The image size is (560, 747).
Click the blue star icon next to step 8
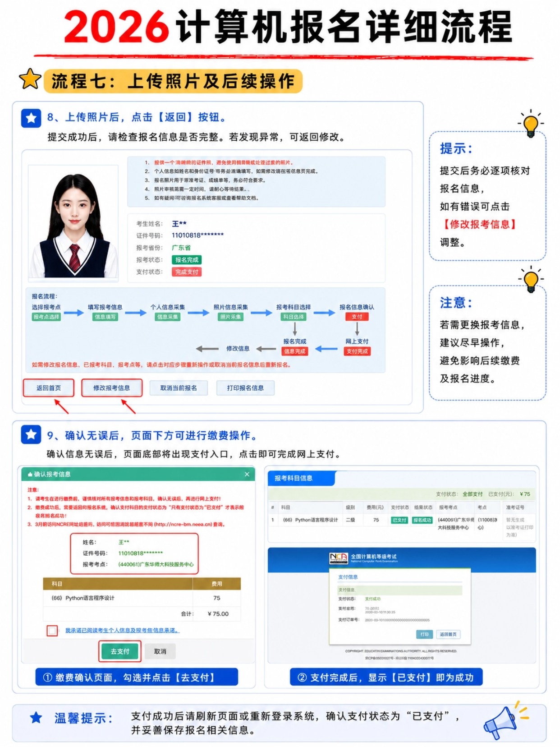pos(31,118)
